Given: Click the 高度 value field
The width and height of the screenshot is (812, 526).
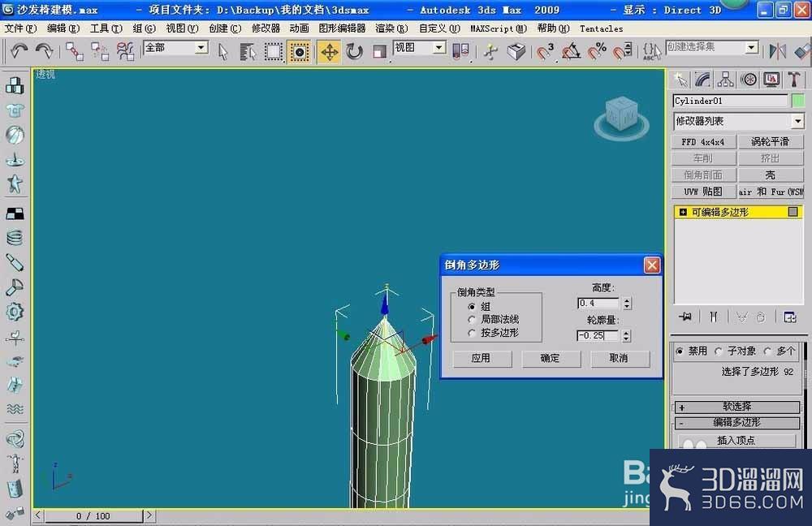Looking at the screenshot, I should [598, 304].
